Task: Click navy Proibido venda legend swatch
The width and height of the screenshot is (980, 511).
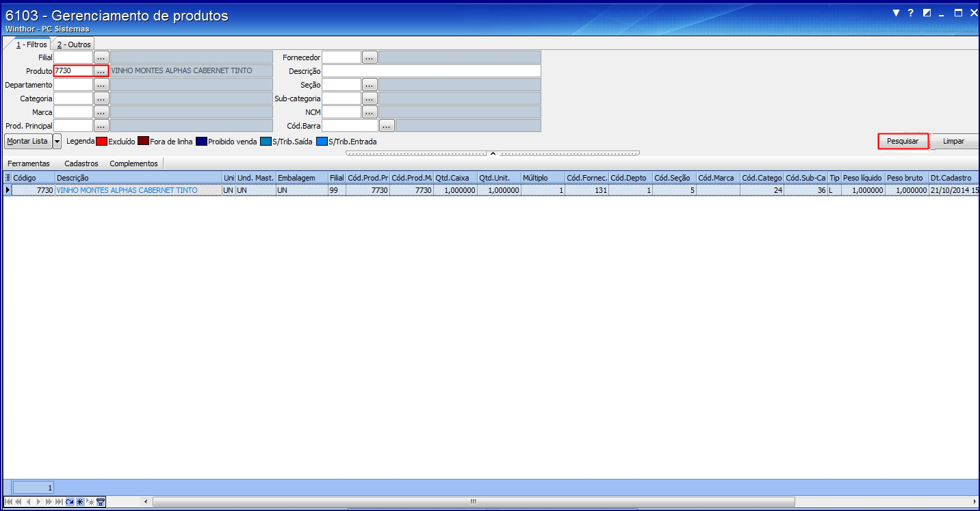Action: 201,142
